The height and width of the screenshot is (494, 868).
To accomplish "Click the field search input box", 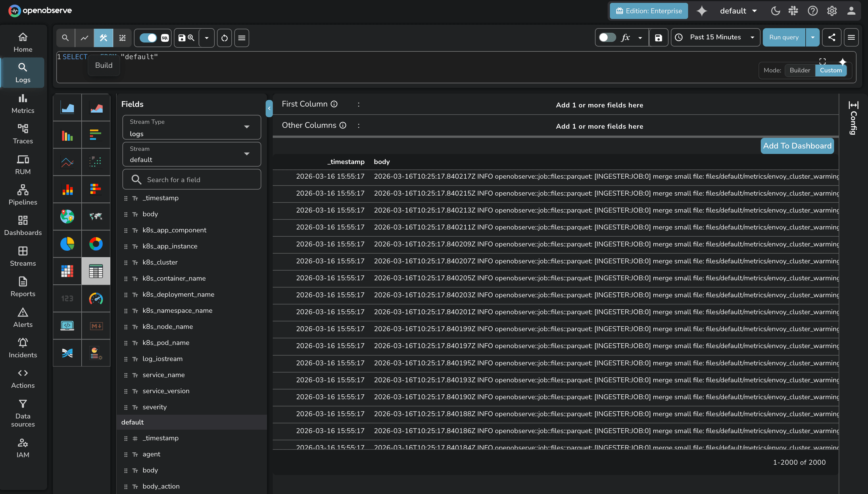I will click(191, 180).
